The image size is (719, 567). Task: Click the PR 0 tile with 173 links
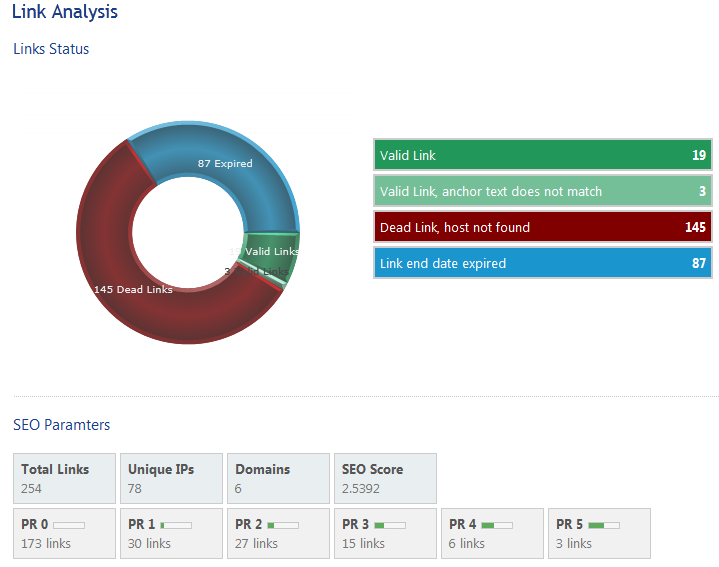65,533
